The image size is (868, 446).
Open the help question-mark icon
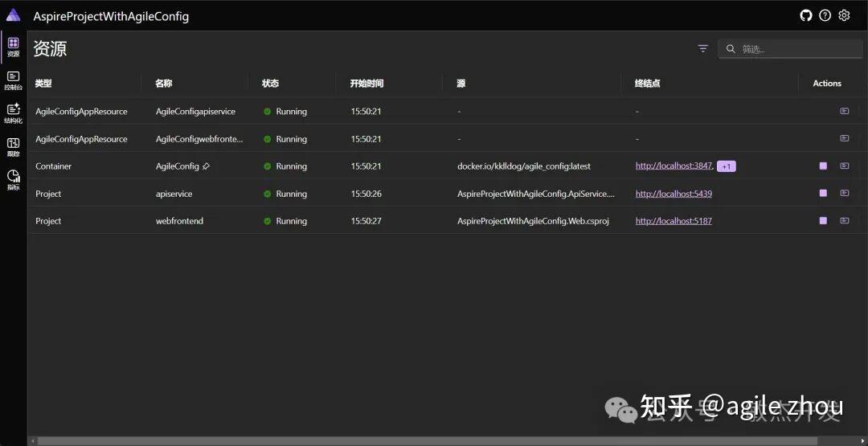pyautogui.click(x=825, y=15)
